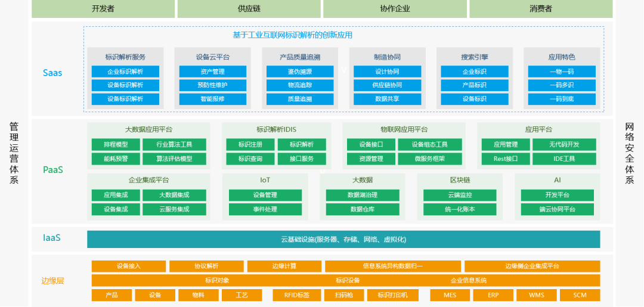This screenshot has height=307, width=644.
Task: Select the 一物一码 box
Action: click(562, 72)
